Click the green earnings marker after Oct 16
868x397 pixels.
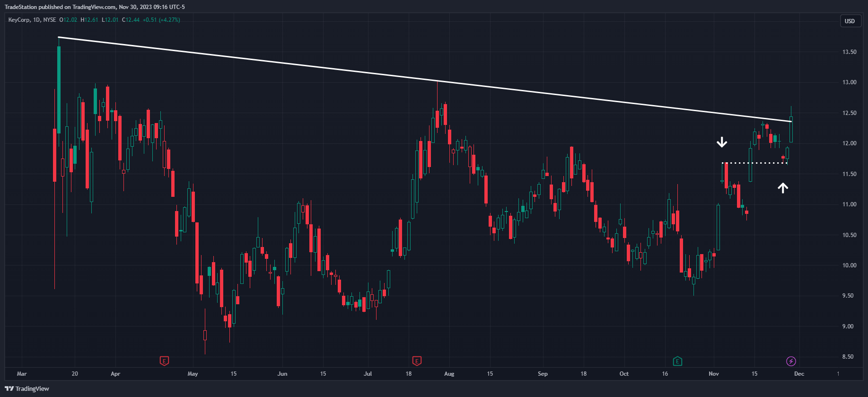677,362
